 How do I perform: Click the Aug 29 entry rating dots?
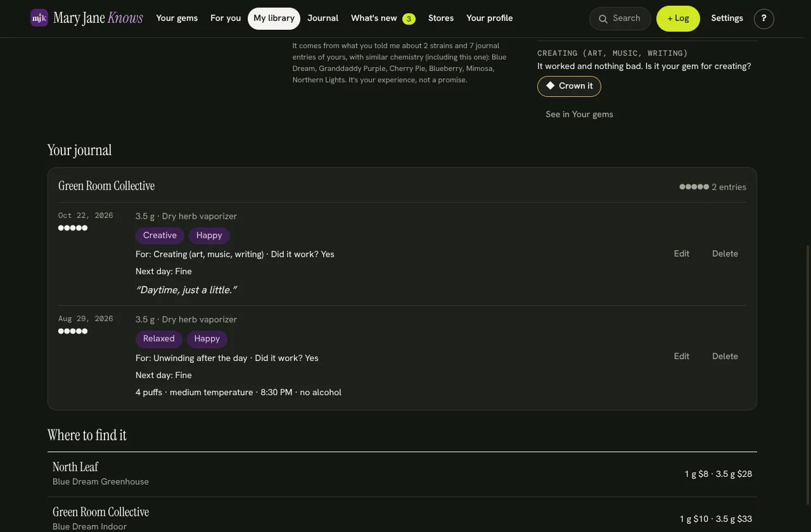click(73, 331)
